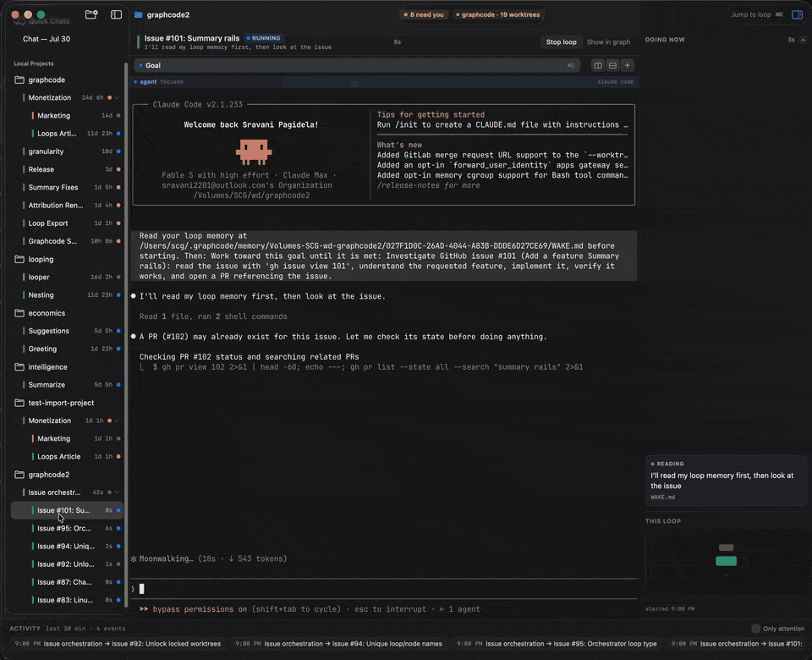Viewport: 812px width, 660px height.
Task: Collapse Monetization under graphcode chevron
Action: [x=117, y=97]
